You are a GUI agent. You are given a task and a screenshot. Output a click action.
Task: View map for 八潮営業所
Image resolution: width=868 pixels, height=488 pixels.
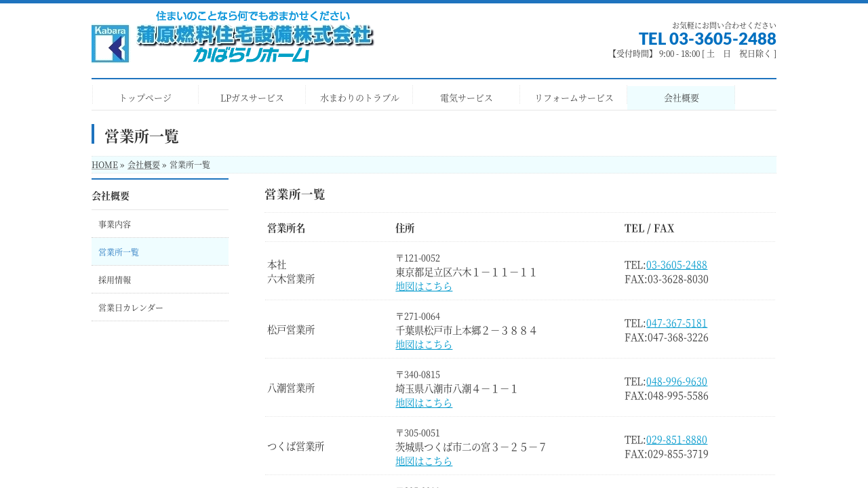[x=424, y=403]
